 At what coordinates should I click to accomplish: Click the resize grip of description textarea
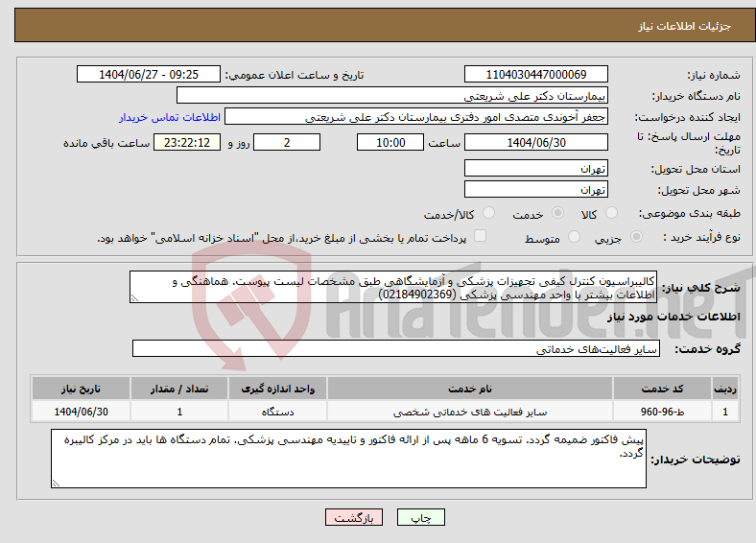pos(134,298)
